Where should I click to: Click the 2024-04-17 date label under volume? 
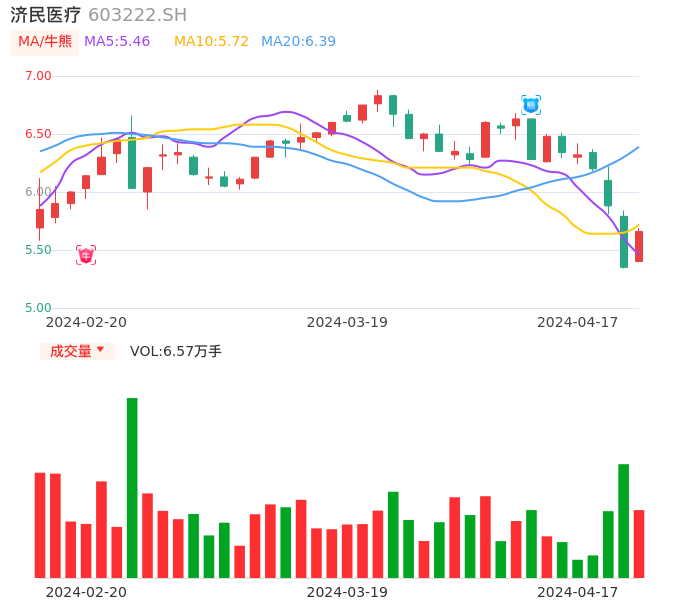coord(578,592)
